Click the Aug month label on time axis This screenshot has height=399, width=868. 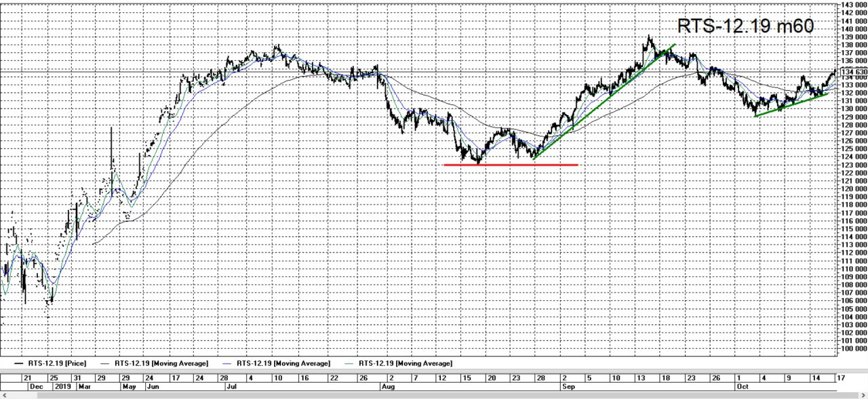(x=389, y=387)
